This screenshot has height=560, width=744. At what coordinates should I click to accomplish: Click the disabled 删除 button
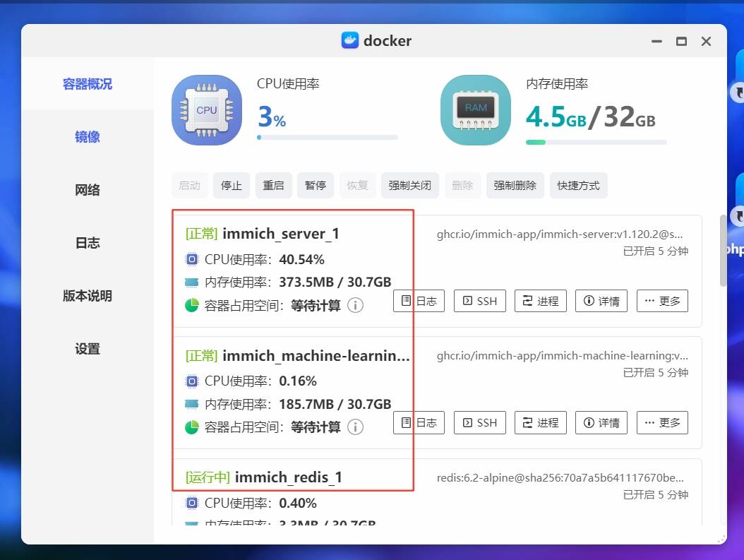click(462, 185)
